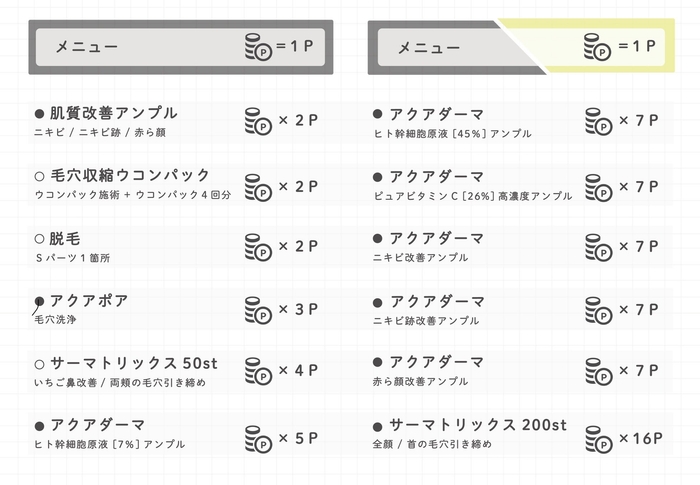
Task: Click the coin icon beside アクアポア
Action: tap(258, 311)
